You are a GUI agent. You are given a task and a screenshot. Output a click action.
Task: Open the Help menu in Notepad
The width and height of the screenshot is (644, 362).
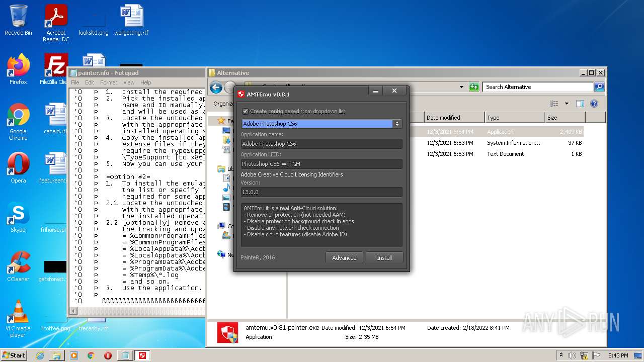[146, 82]
